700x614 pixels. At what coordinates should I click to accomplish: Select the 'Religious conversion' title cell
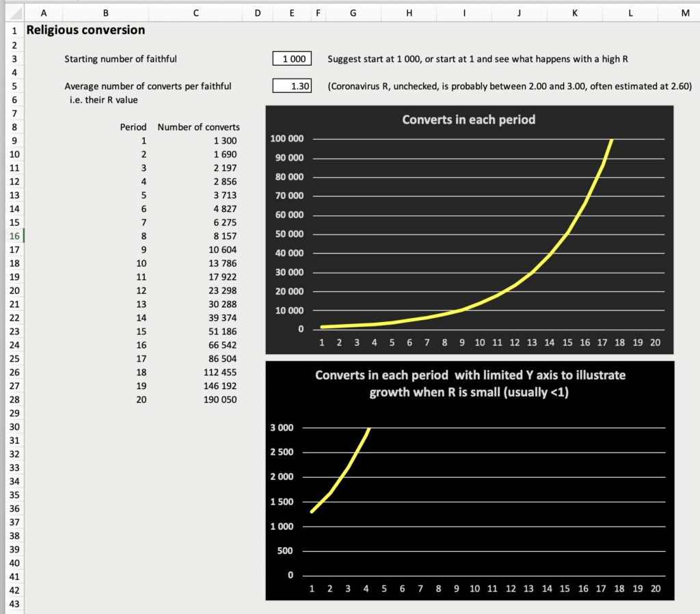85,30
